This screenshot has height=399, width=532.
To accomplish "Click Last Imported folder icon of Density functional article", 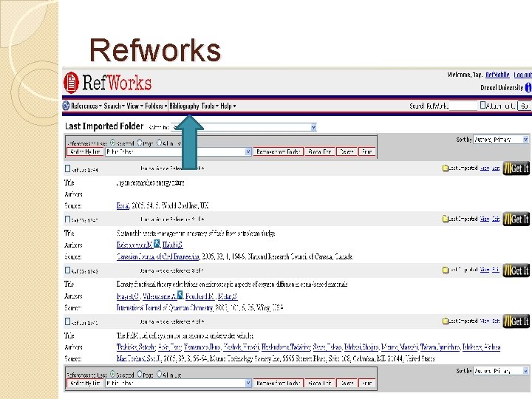I will pyautogui.click(x=446, y=270).
